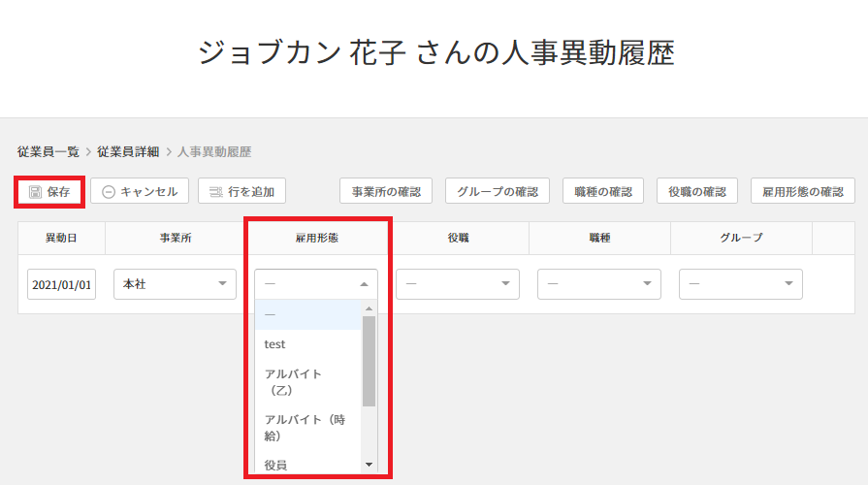Select アルバイト（時給） option
This screenshot has height=485, width=868.
click(308, 428)
